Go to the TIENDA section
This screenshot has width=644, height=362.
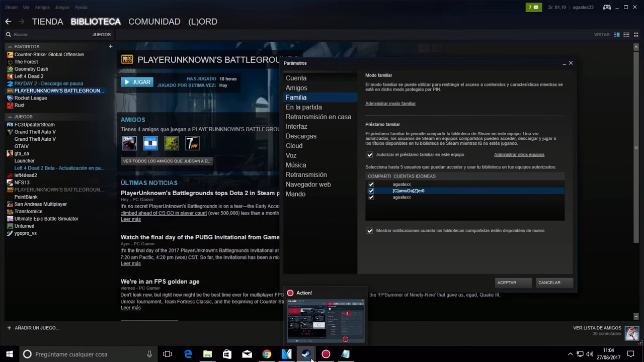pos(48,22)
